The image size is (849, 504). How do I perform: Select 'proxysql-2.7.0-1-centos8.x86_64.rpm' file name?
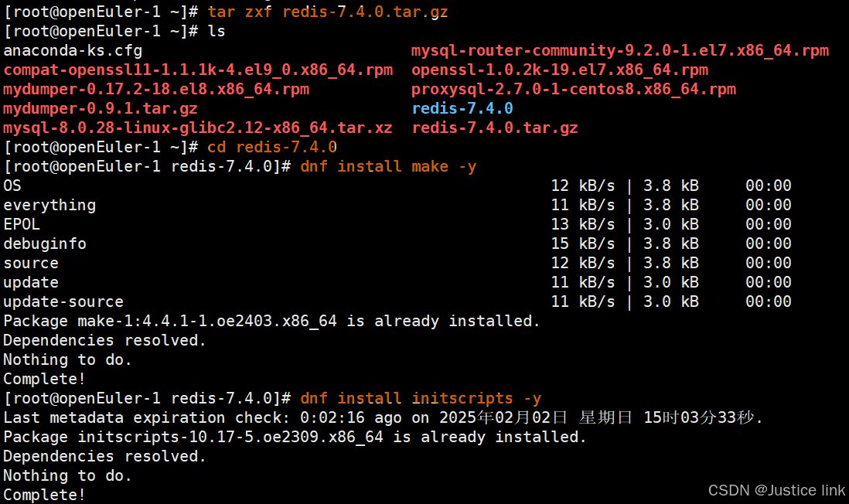coord(574,90)
